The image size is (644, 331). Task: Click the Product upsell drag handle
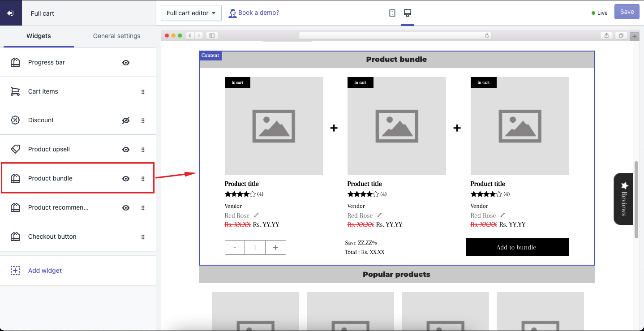(143, 150)
